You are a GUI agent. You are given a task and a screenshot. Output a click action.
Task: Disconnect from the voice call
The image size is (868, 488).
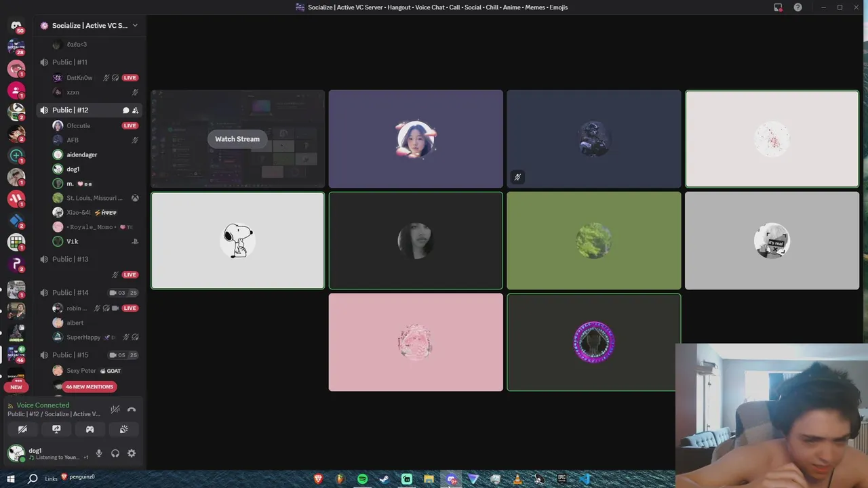(x=132, y=409)
